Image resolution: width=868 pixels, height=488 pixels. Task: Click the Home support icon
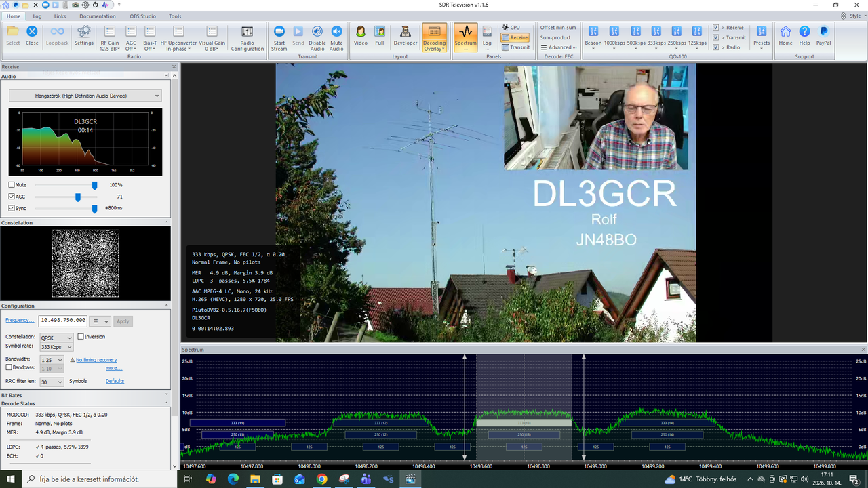[x=785, y=36]
